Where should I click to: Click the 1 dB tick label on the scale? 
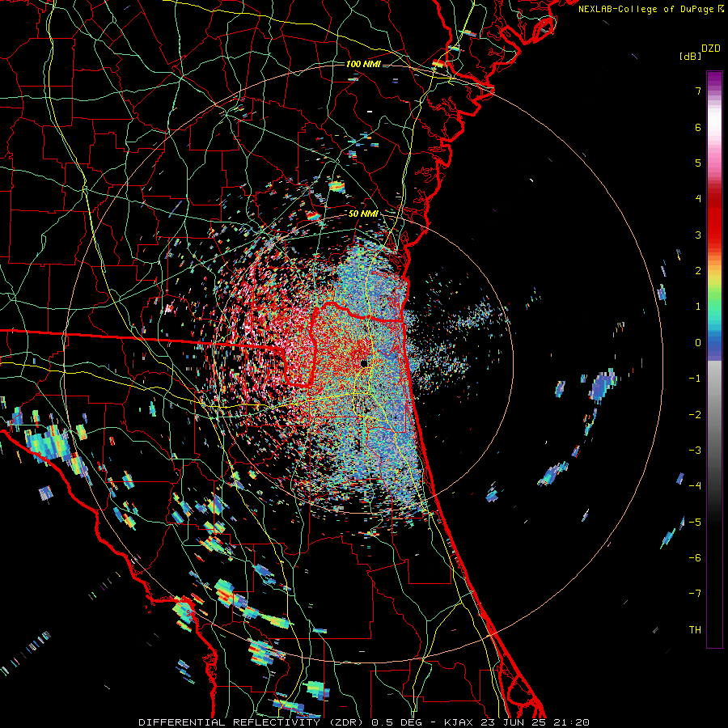pos(698,307)
